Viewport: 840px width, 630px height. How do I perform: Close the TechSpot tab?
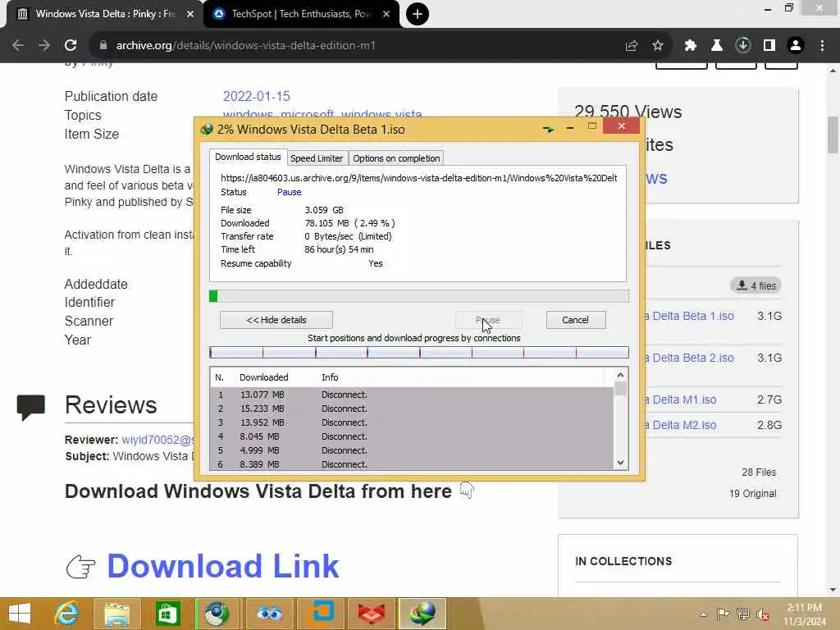coord(386,14)
